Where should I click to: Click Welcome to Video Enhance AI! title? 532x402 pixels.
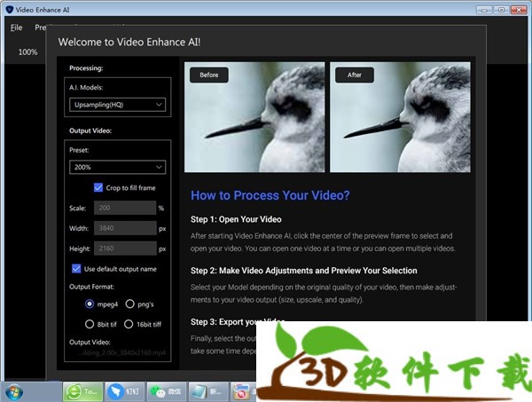(129, 42)
